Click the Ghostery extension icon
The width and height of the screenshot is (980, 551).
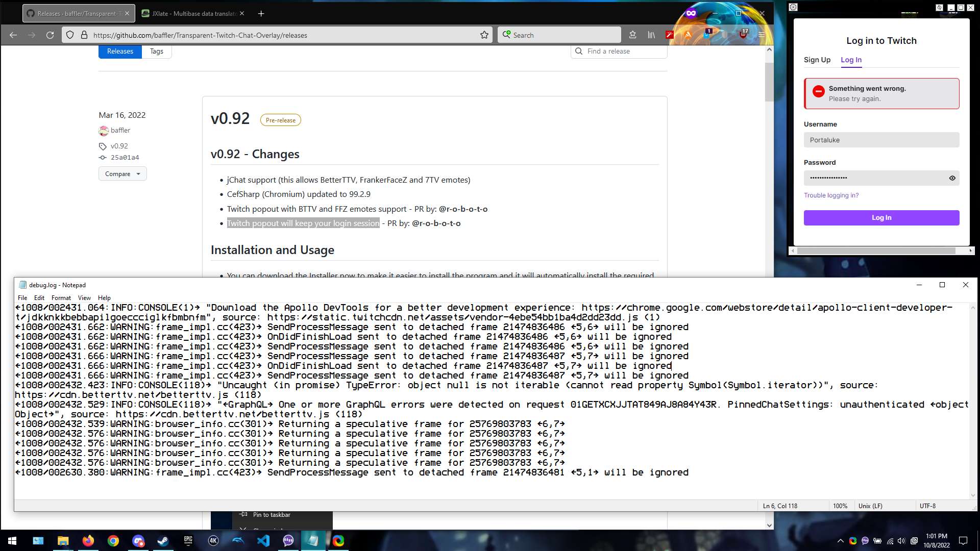[706, 35]
